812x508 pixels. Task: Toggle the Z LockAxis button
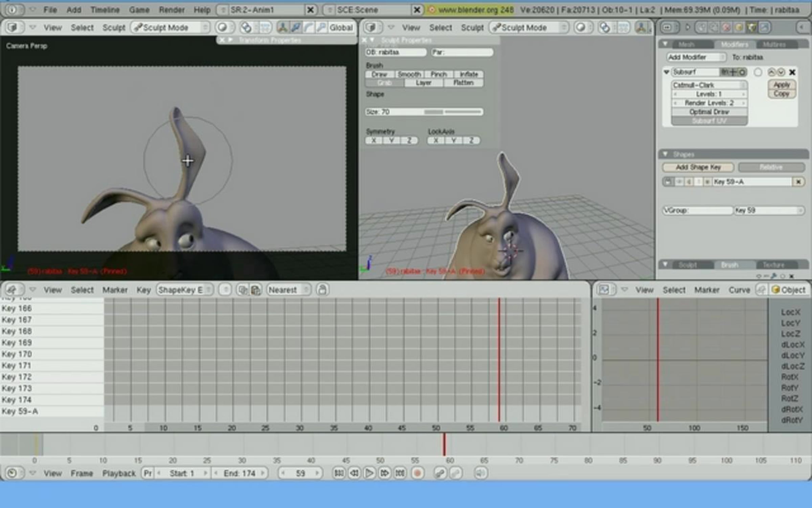(471, 141)
